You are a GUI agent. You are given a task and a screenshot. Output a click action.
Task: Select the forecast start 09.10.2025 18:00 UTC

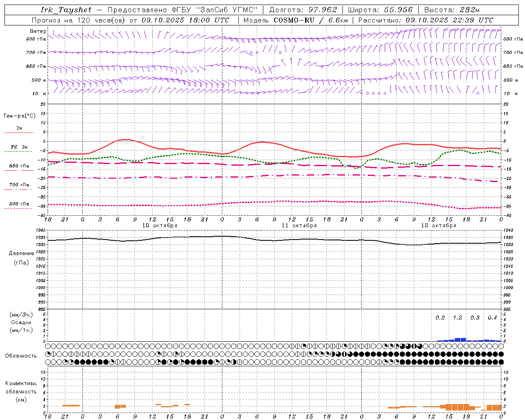tap(185, 20)
